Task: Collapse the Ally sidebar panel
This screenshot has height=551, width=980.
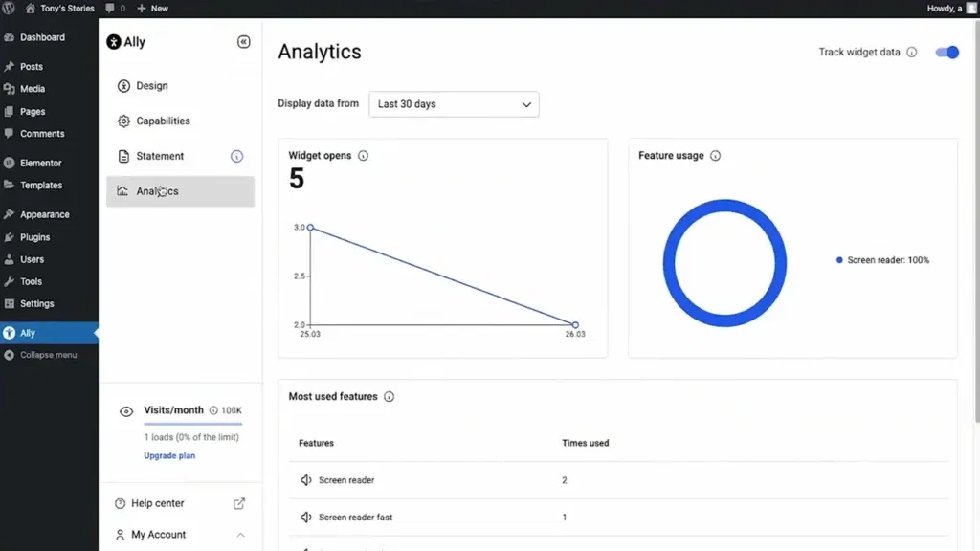Action: 243,42
